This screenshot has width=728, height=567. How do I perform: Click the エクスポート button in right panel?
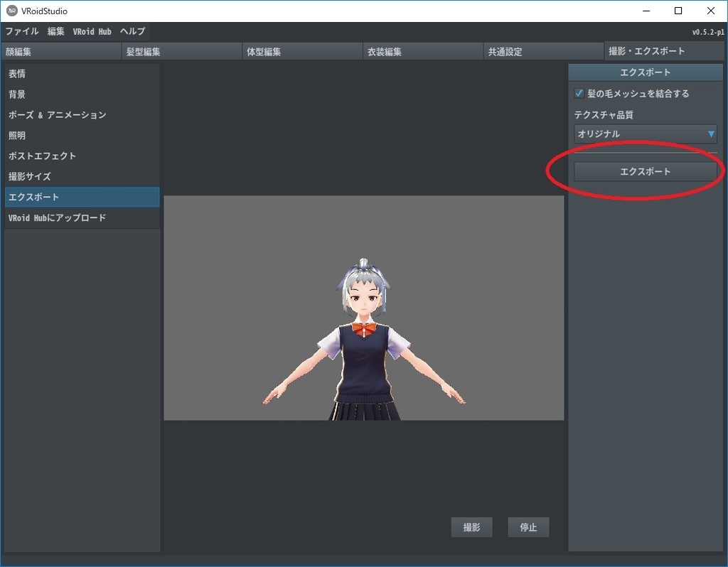[646, 172]
